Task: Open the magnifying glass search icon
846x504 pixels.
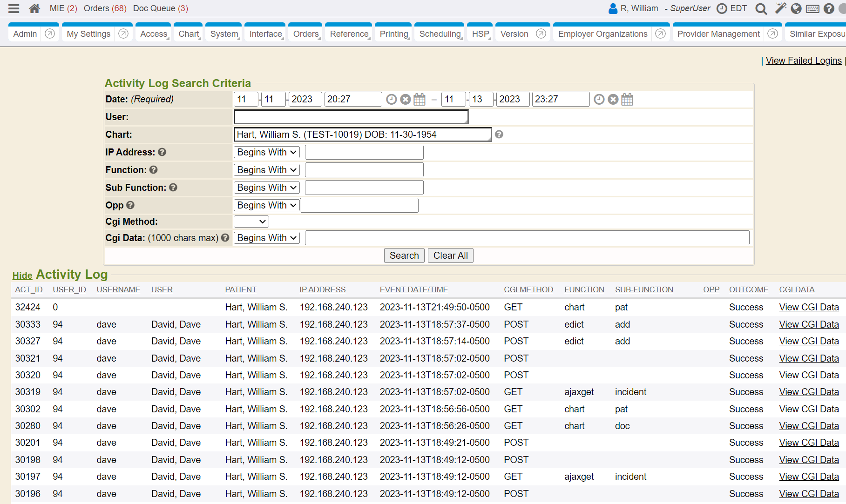Action: [x=761, y=8]
